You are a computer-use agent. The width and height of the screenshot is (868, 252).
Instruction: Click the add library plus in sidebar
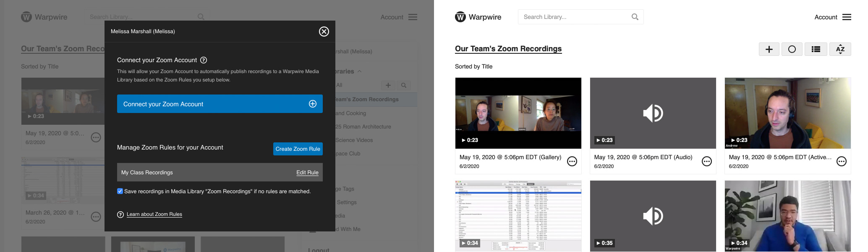[388, 85]
